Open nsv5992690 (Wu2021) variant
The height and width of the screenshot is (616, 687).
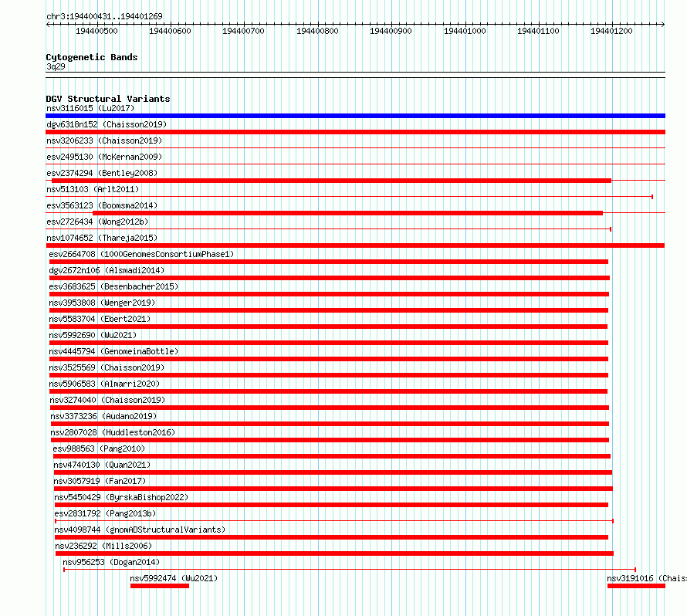93,335
